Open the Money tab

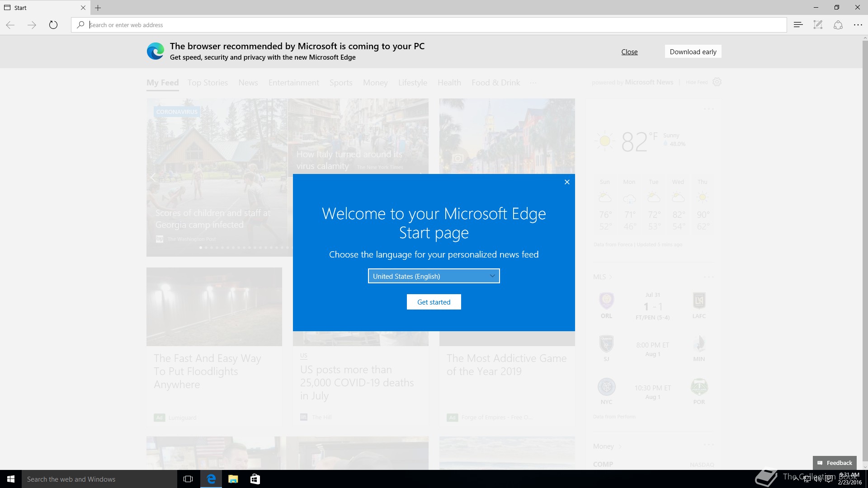(375, 83)
